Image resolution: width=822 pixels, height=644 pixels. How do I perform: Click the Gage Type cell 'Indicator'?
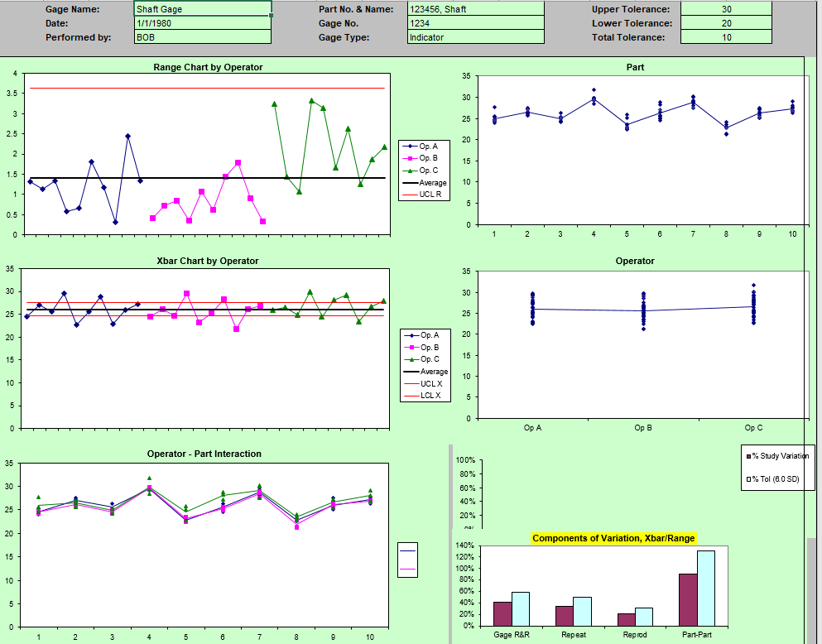pos(475,37)
